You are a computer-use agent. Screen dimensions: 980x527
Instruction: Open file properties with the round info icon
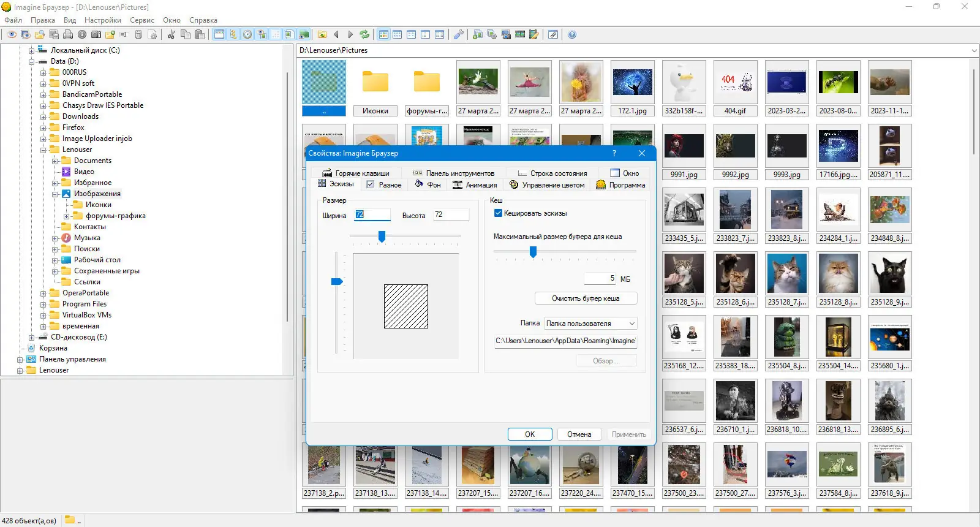click(82, 35)
